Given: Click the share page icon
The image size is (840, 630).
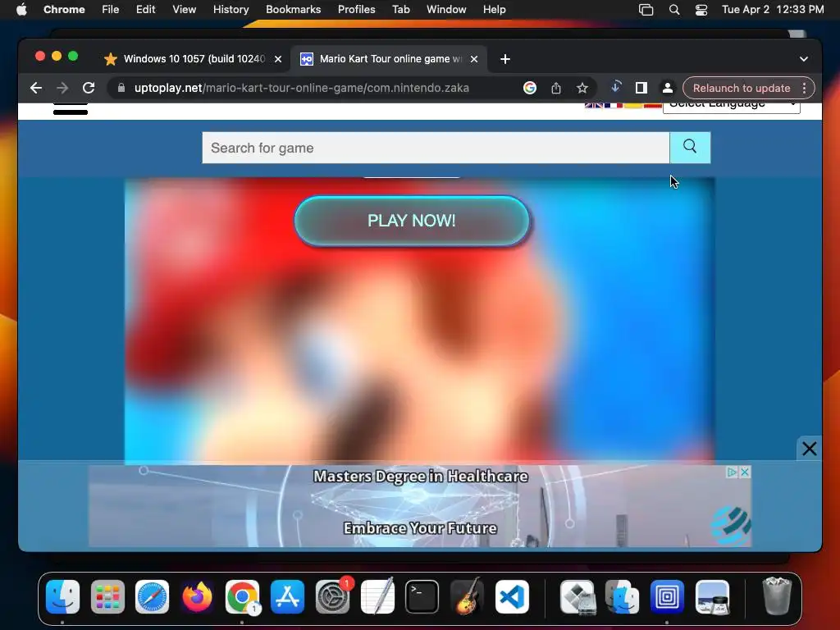Looking at the screenshot, I should [x=556, y=88].
